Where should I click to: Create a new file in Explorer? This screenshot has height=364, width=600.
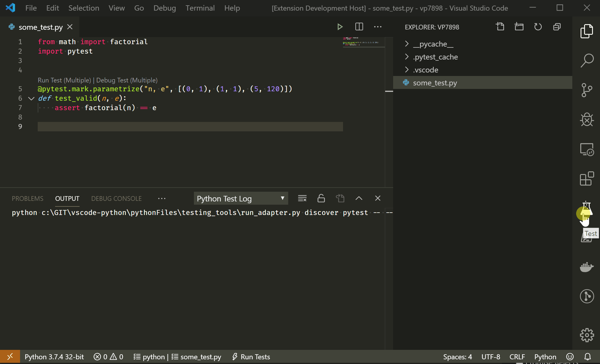click(x=500, y=27)
